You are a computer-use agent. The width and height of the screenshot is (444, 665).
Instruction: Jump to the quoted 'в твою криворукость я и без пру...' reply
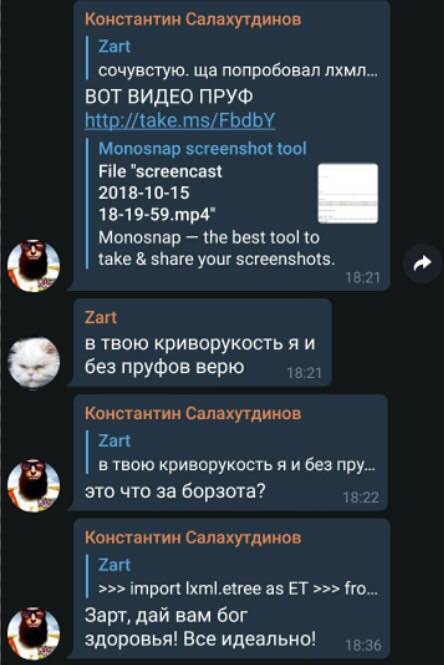[231, 453]
